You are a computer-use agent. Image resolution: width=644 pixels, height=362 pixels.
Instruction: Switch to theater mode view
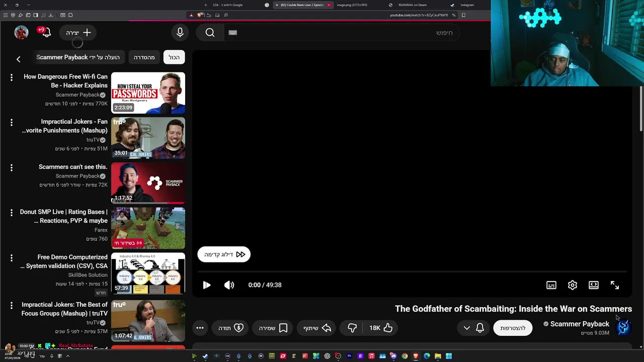click(x=594, y=285)
